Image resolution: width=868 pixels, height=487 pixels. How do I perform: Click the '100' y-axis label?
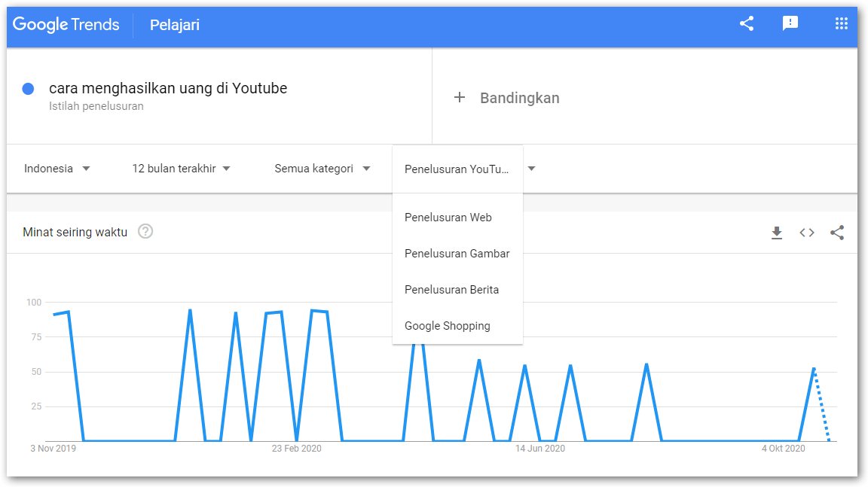[34, 303]
